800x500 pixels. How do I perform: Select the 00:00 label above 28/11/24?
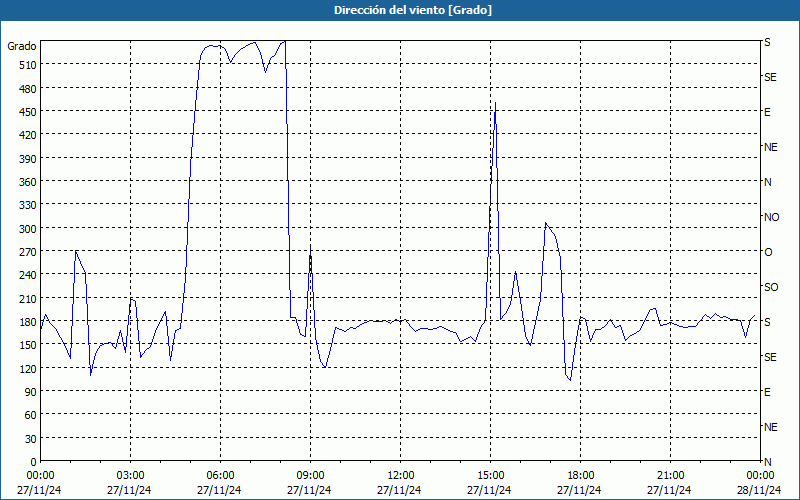(x=760, y=476)
